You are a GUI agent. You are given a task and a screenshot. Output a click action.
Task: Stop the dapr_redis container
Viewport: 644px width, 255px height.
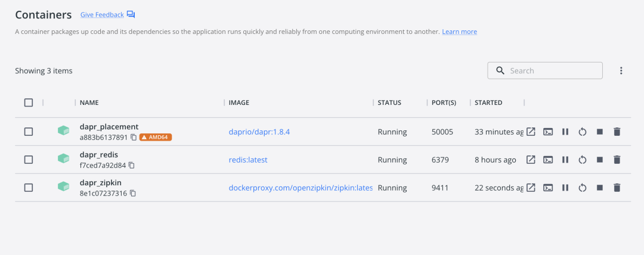[600, 160]
